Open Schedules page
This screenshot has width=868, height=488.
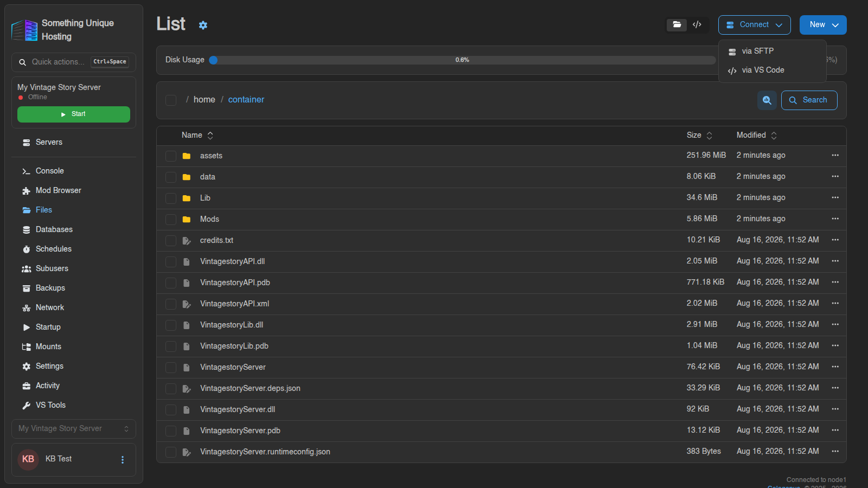point(53,249)
